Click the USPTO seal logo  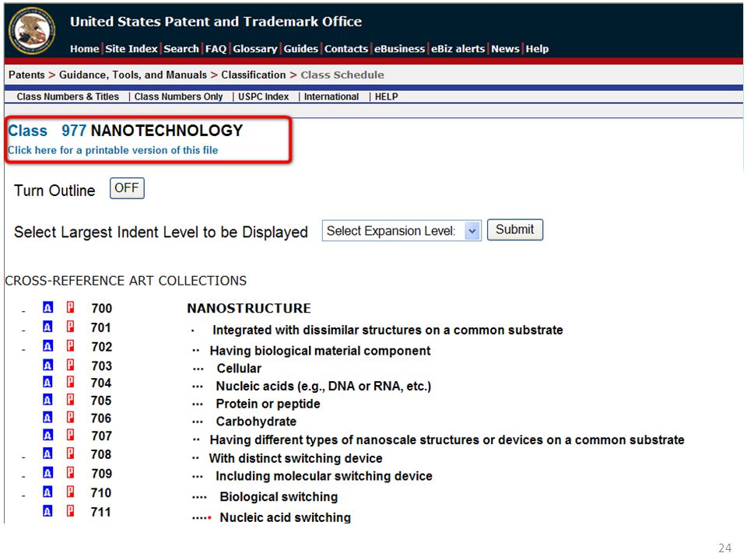point(31,31)
